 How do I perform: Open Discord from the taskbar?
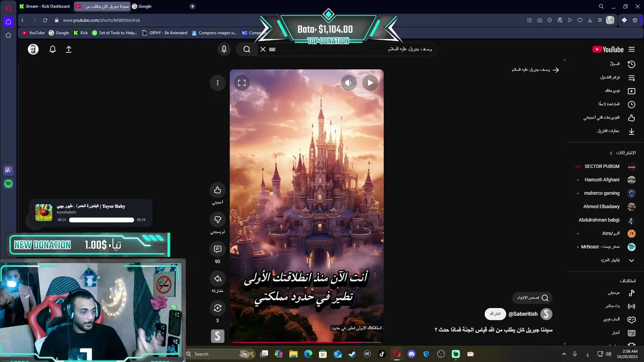(x=412, y=354)
